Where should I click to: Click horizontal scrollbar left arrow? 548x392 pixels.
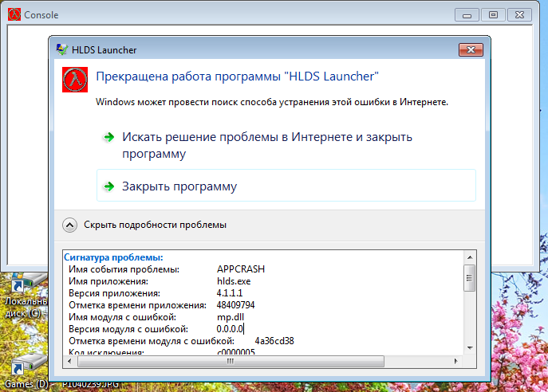[69, 361]
